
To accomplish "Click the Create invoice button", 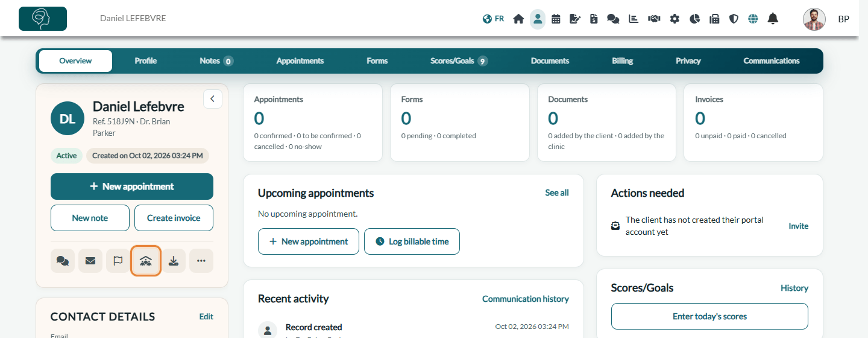I will tap(174, 218).
